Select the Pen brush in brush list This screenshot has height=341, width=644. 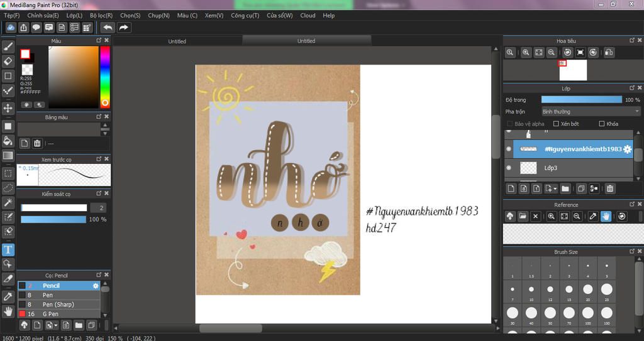click(58, 295)
